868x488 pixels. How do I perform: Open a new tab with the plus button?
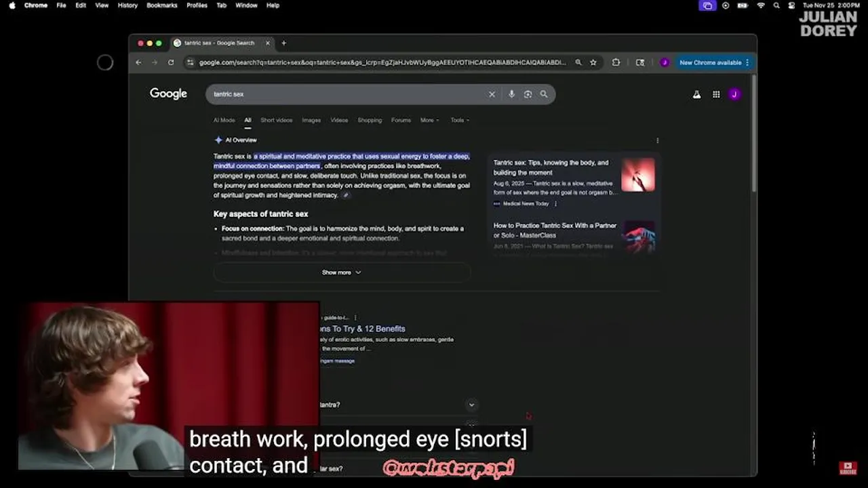click(283, 43)
